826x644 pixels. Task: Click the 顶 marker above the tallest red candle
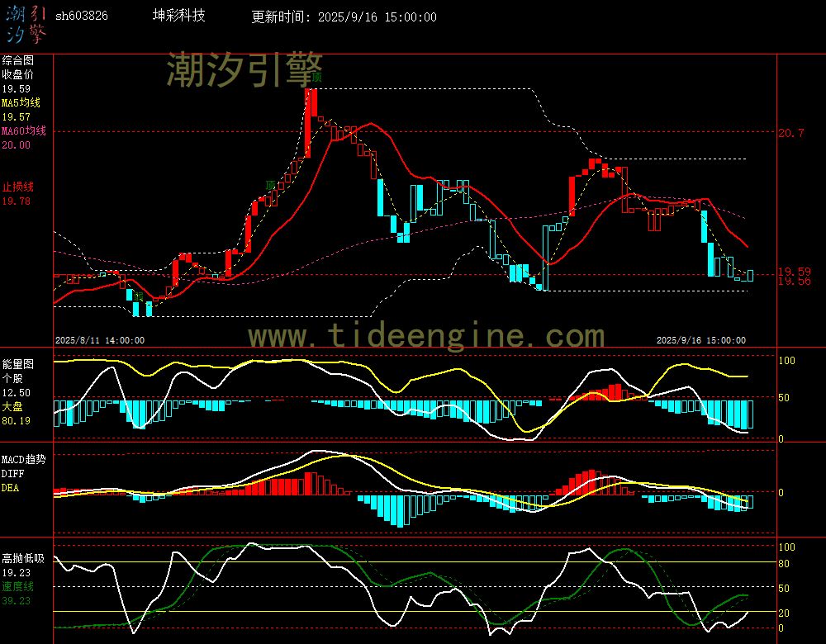coord(316,78)
